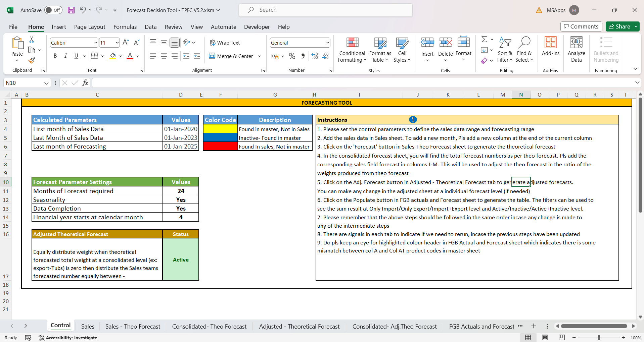
Task: Click the Increase Indent icon
Action: 197,56
